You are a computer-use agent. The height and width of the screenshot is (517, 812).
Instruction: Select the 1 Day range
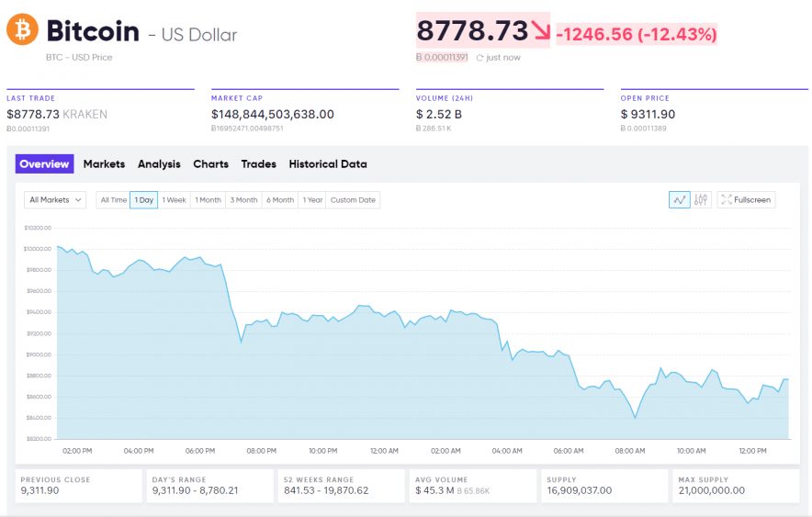[x=143, y=199]
